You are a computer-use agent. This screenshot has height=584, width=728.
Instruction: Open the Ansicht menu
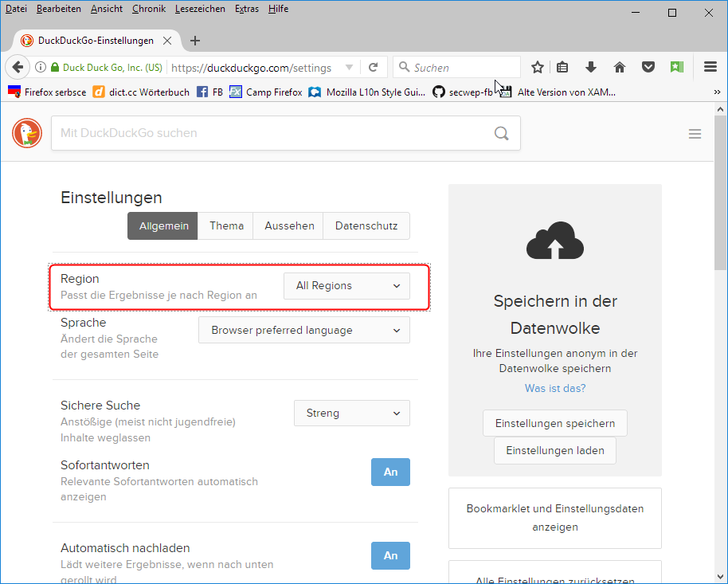(106, 9)
